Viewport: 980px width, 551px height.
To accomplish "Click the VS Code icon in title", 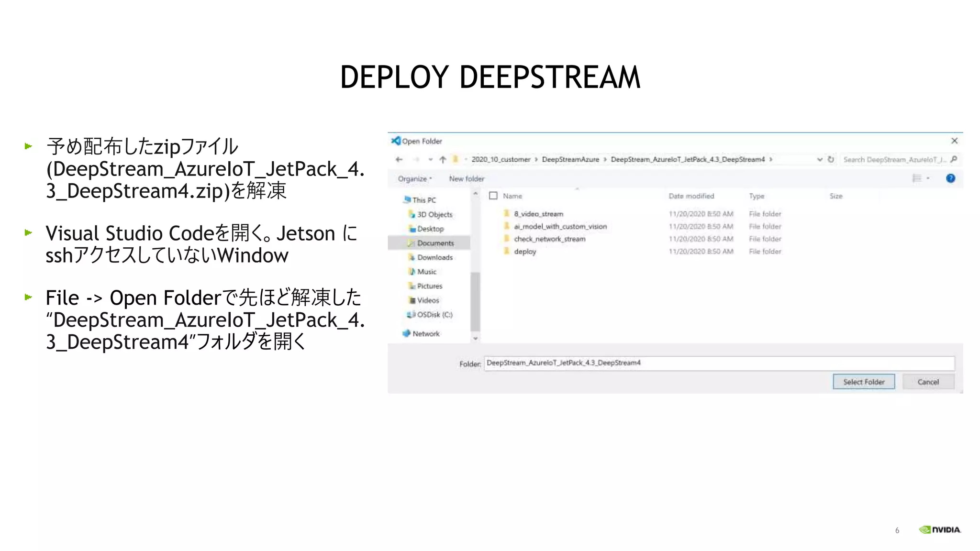I will point(396,141).
